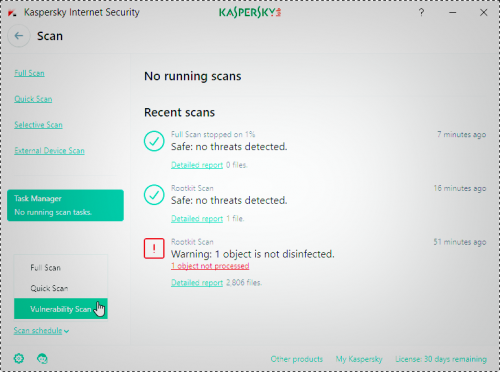Click the License 30 days remaining link

[441, 359]
